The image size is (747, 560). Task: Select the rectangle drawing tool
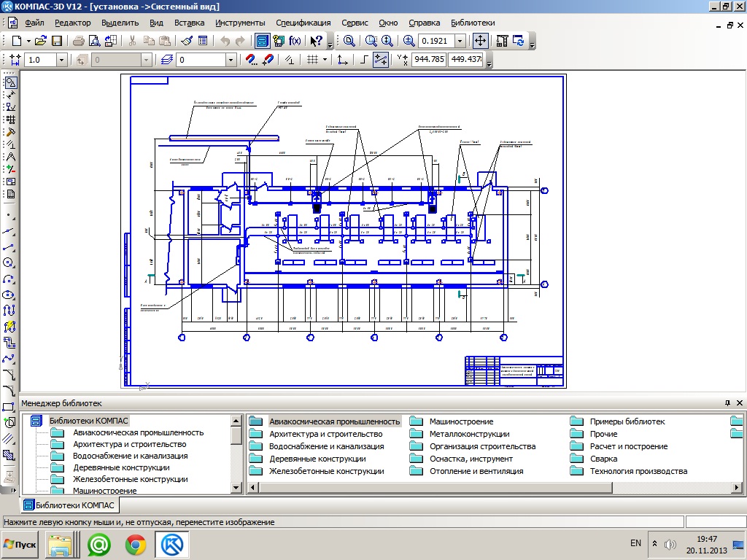point(9,407)
